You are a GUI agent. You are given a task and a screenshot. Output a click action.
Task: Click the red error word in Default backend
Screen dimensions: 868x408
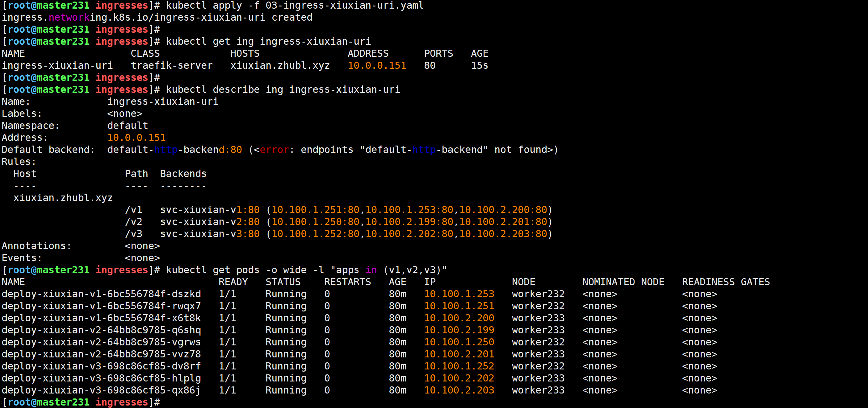(274, 150)
